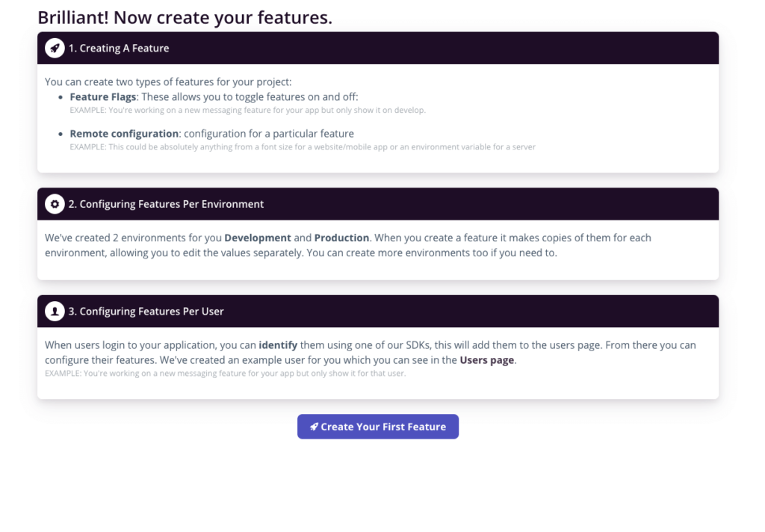Viewport: 765px width, 532px height.
Task: Select '3. Configuring Features Per User' header
Action: point(378,312)
